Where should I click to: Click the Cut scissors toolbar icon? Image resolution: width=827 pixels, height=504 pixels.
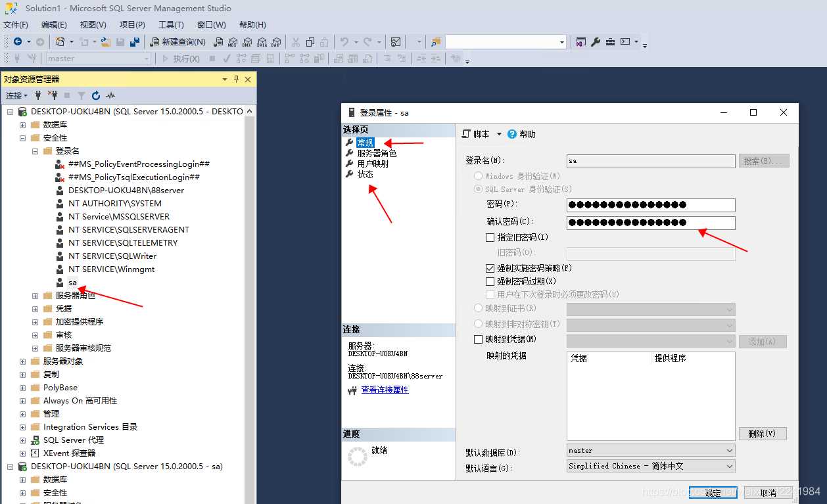point(296,41)
